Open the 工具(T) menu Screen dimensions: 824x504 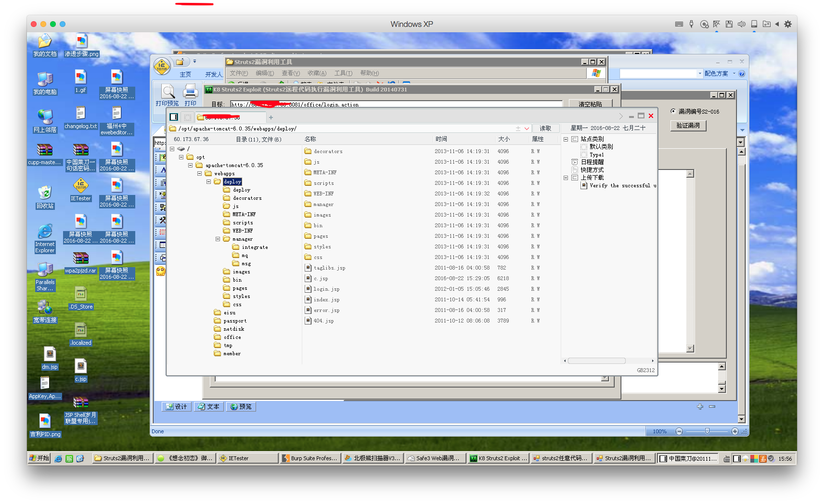coord(343,73)
